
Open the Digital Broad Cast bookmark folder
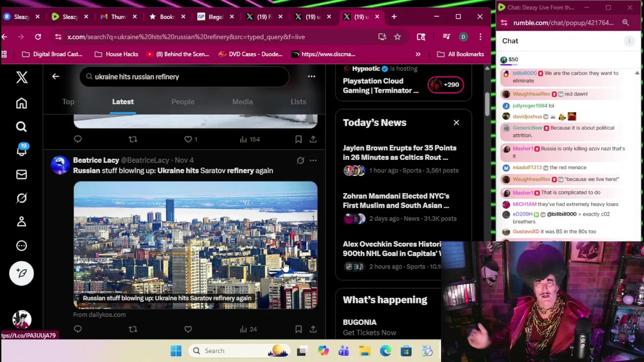coord(52,54)
